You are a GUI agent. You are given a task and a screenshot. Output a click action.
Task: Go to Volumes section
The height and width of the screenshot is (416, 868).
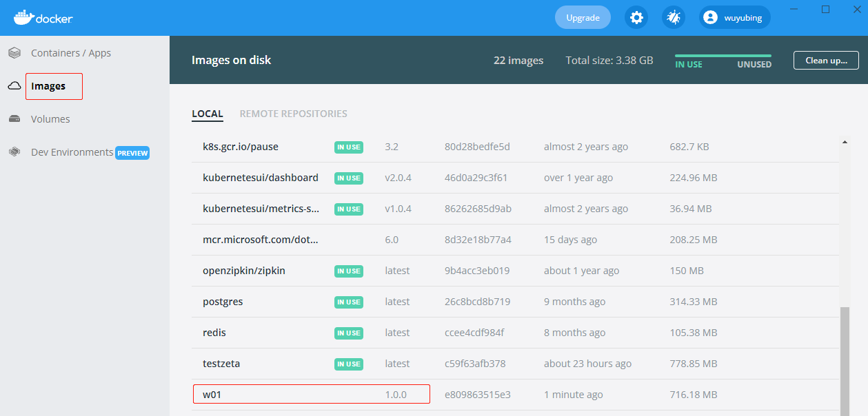pos(50,119)
